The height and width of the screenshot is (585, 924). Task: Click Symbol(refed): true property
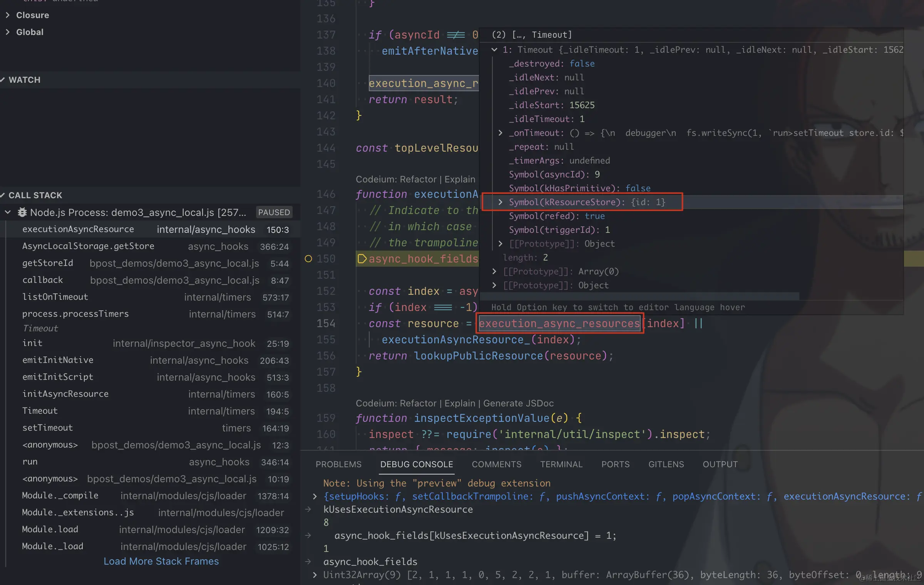pos(557,216)
